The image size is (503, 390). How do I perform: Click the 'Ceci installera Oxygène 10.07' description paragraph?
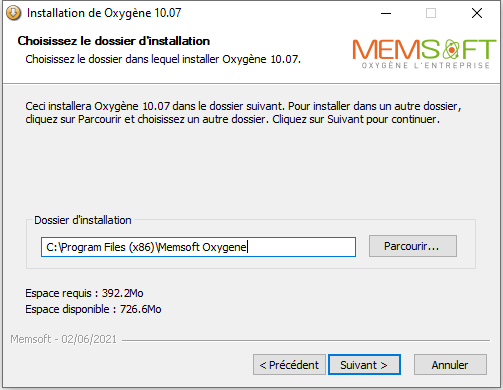point(243,112)
